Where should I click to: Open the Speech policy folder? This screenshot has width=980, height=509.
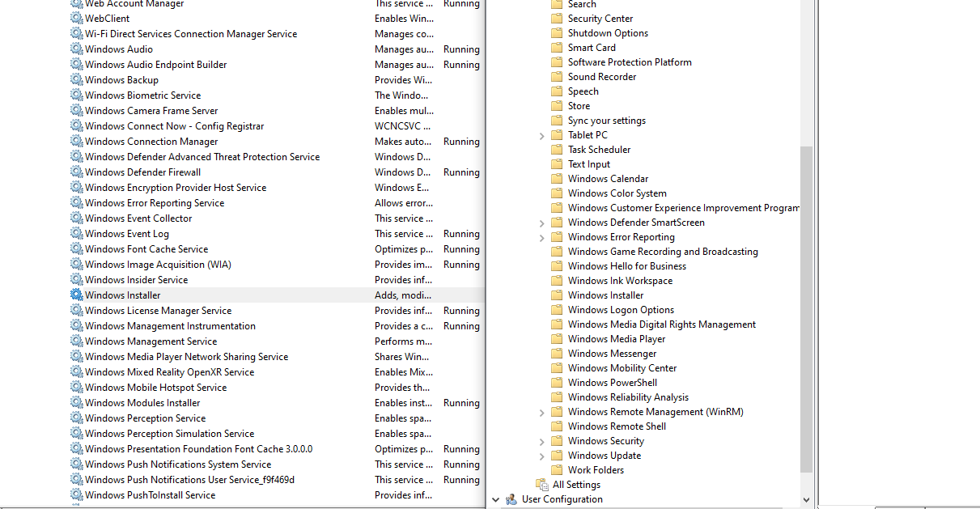coord(583,91)
